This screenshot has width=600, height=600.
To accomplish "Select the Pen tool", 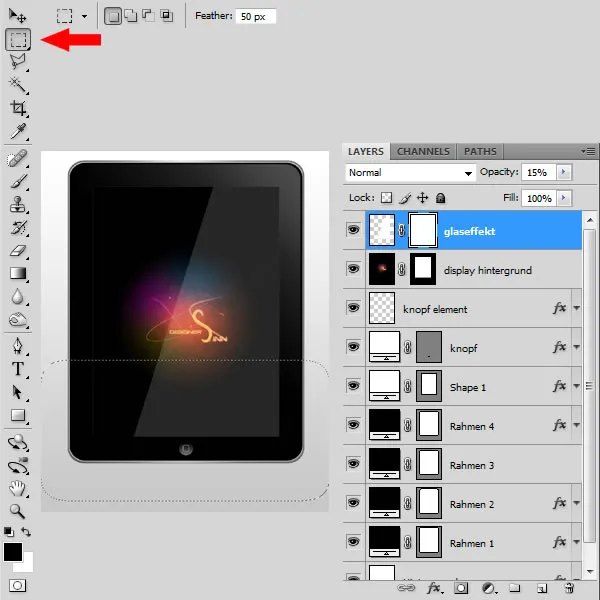I will 18,346.
